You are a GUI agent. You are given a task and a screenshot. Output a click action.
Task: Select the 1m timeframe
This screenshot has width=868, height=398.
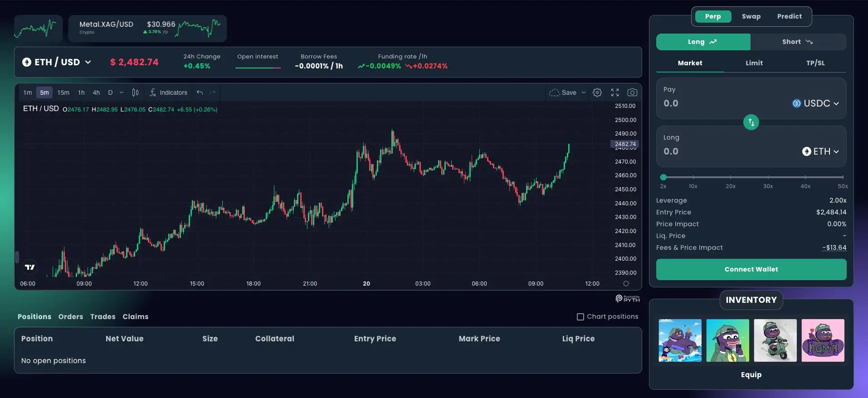point(28,92)
